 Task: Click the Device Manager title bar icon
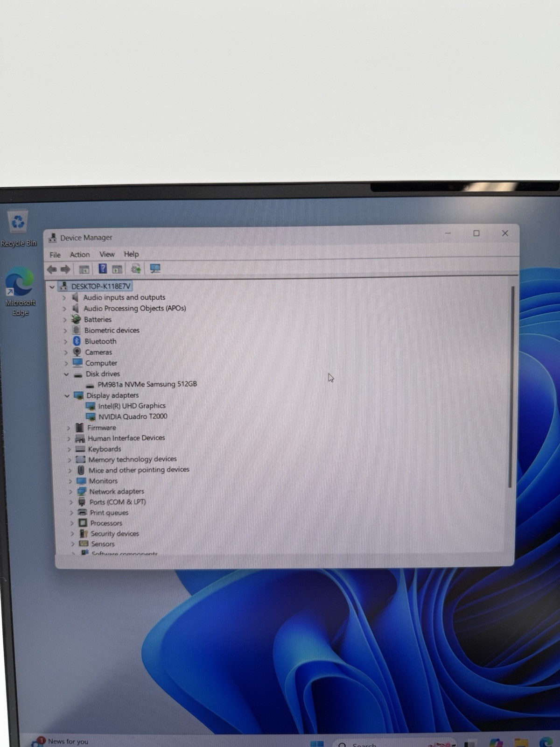pyautogui.click(x=53, y=238)
